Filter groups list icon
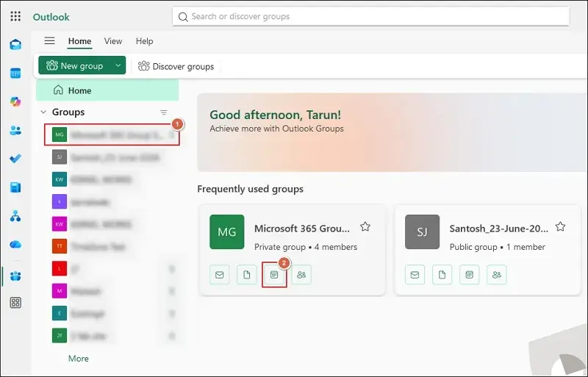This screenshot has height=377, width=588. tap(163, 112)
